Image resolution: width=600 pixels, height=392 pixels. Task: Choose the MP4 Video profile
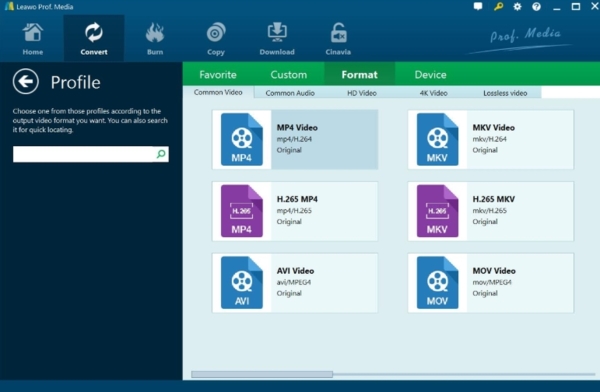point(295,139)
